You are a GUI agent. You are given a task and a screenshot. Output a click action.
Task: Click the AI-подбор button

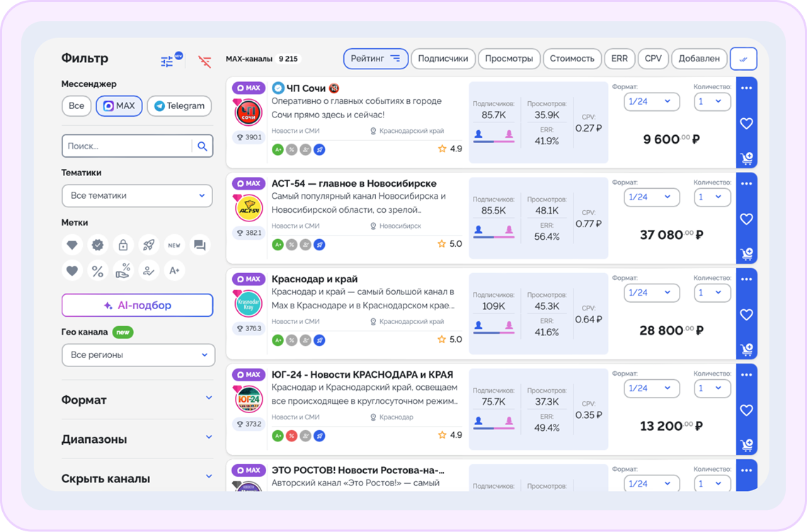(137, 305)
